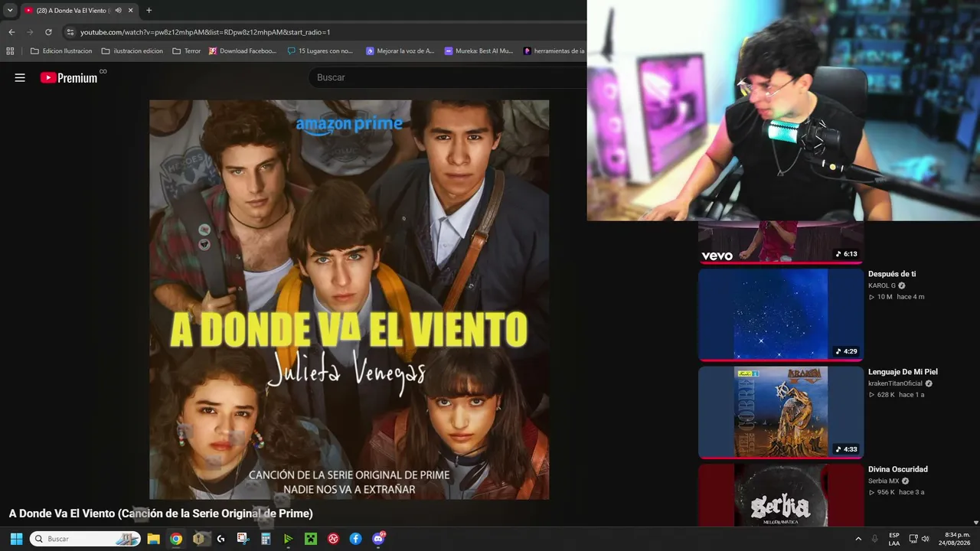This screenshot has width=980, height=551.
Task: Play the Después de ti thumbnail
Action: tap(781, 314)
